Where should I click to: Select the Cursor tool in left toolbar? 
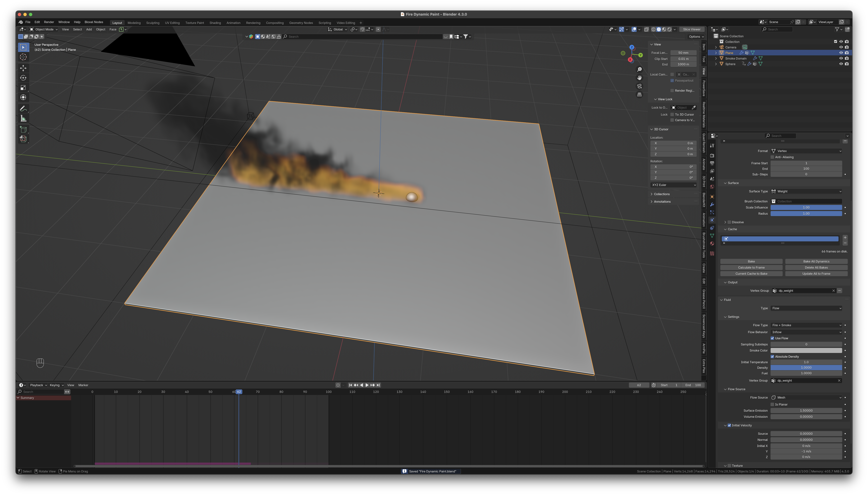[x=23, y=57]
